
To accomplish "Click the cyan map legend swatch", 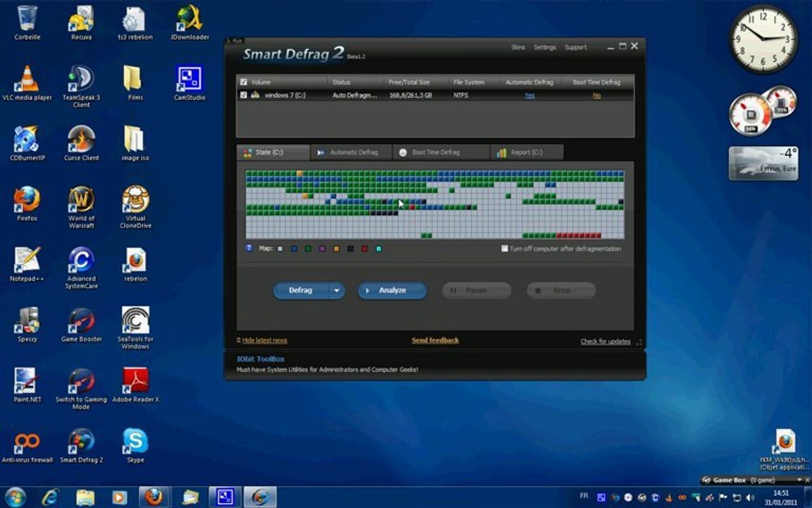I will coord(379,249).
